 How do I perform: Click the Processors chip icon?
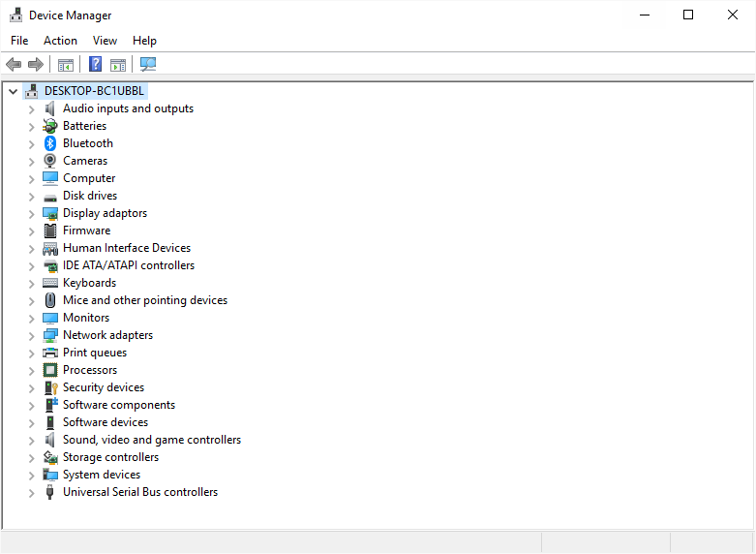50,370
